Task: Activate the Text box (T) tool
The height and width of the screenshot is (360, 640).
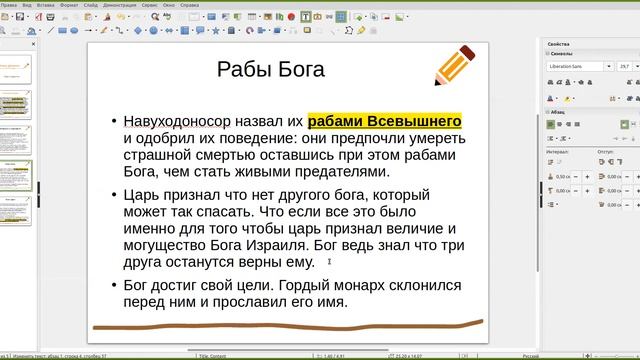Action: (305, 17)
